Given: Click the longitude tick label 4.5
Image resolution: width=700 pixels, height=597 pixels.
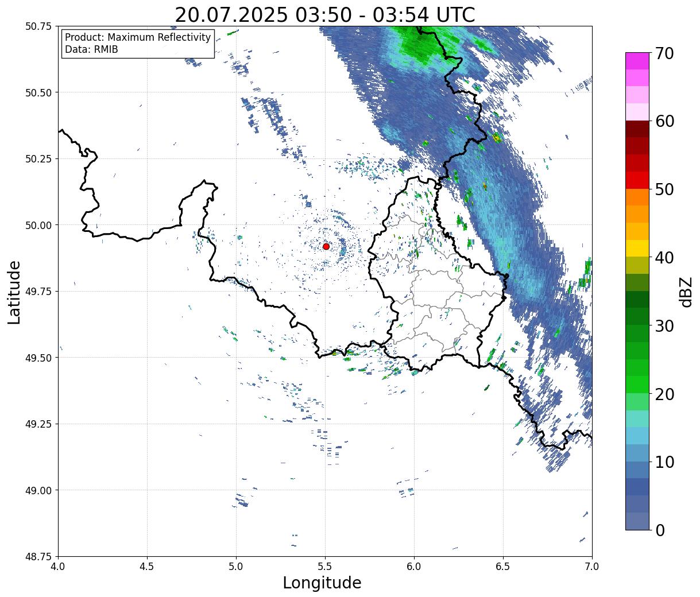Looking at the screenshot, I should [x=147, y=567].
